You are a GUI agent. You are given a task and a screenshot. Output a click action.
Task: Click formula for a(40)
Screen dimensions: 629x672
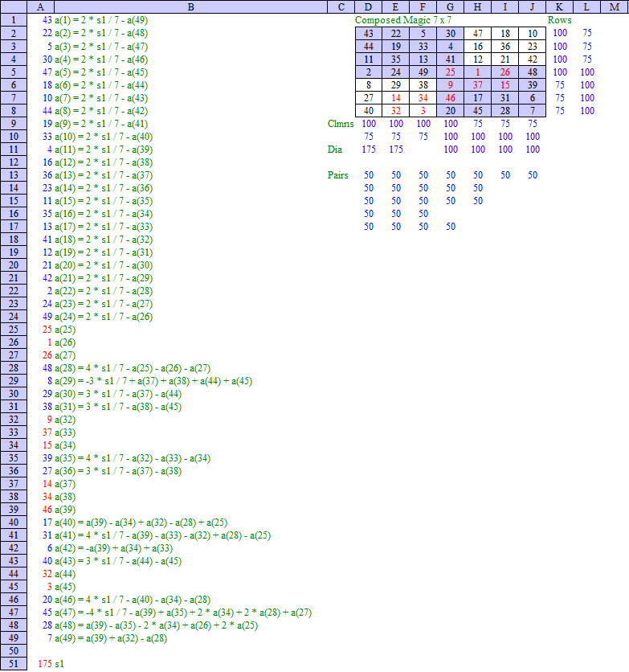(x=141, y=522)
